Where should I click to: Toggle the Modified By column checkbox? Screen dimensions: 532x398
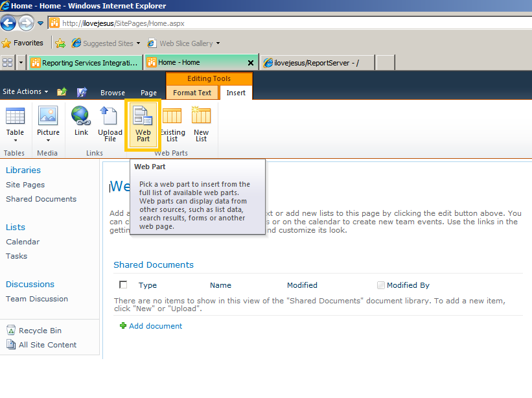(x=380, y=285)
